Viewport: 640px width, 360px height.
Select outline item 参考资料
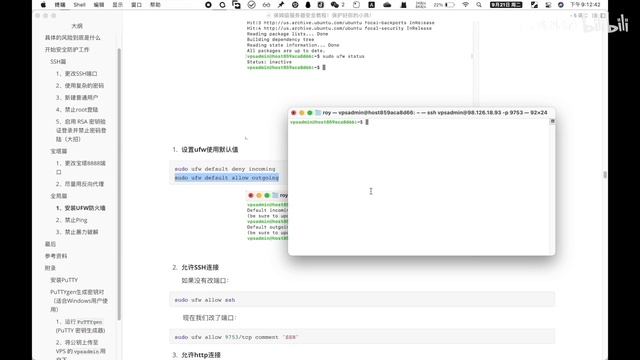(x=56, y=256)
